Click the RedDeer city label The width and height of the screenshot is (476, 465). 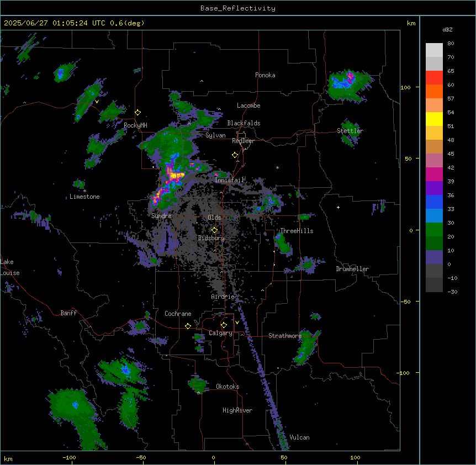pyautogui.click(x=243, y=141)
